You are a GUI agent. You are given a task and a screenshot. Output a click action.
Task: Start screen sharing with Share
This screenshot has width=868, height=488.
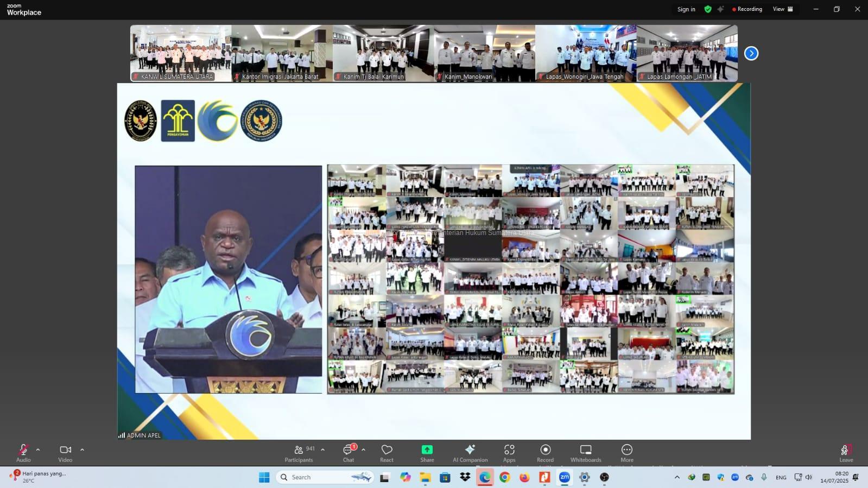pos(427,453)
